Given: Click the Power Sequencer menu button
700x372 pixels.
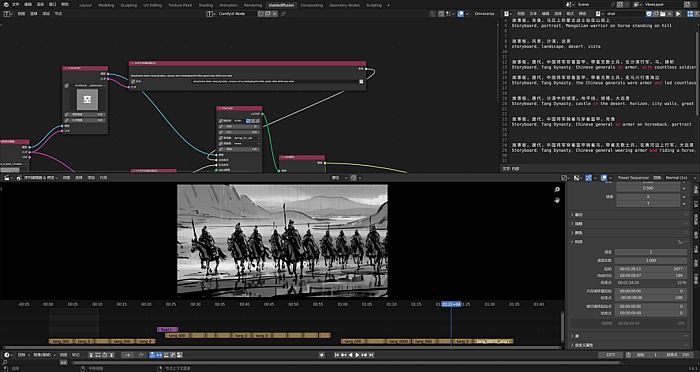Looking at the screenshot, I should 632,178.
